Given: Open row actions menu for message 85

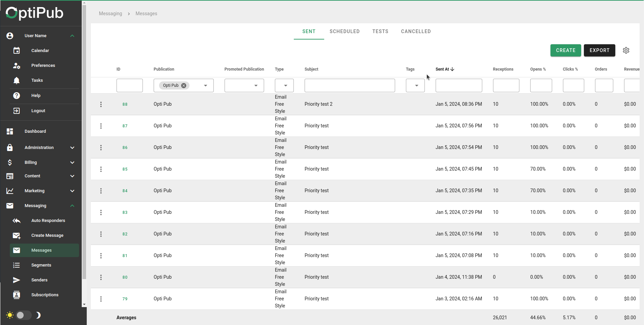Looking at the screenshot, I should point(101,169).
